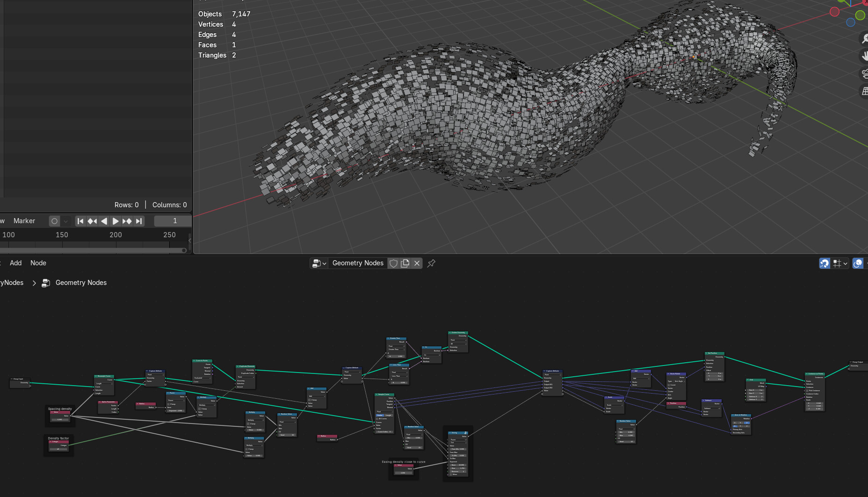Open the Marker menu in timeline

pos(24,221)
